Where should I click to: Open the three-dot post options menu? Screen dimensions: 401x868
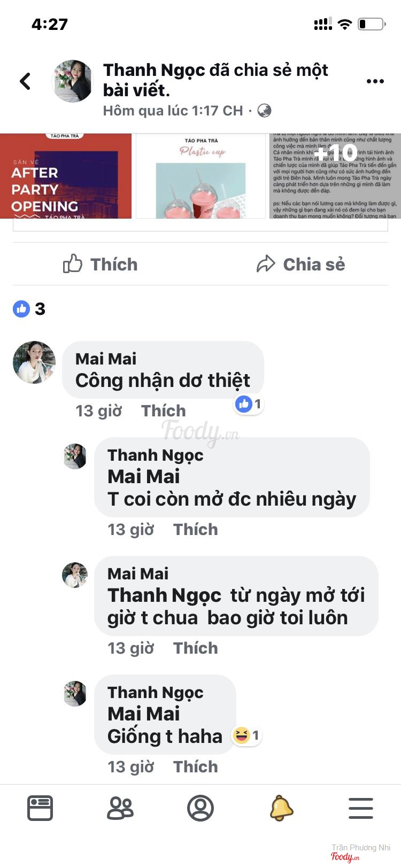[375, 81]
